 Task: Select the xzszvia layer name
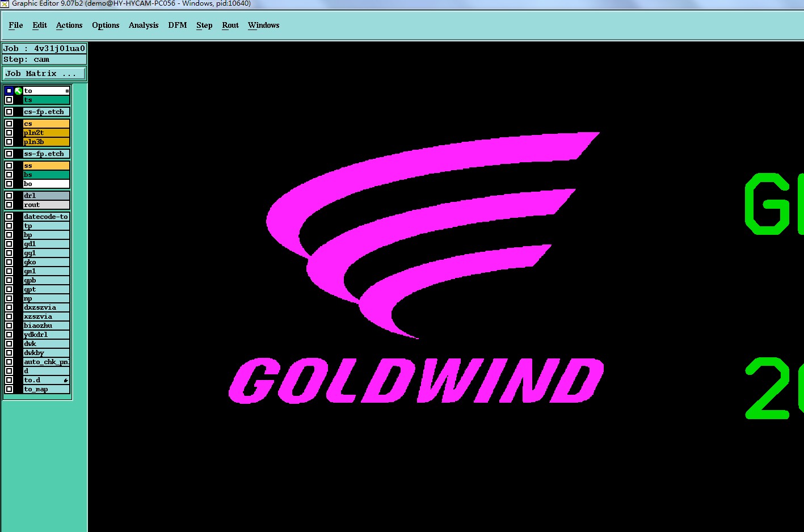(47, 316)
